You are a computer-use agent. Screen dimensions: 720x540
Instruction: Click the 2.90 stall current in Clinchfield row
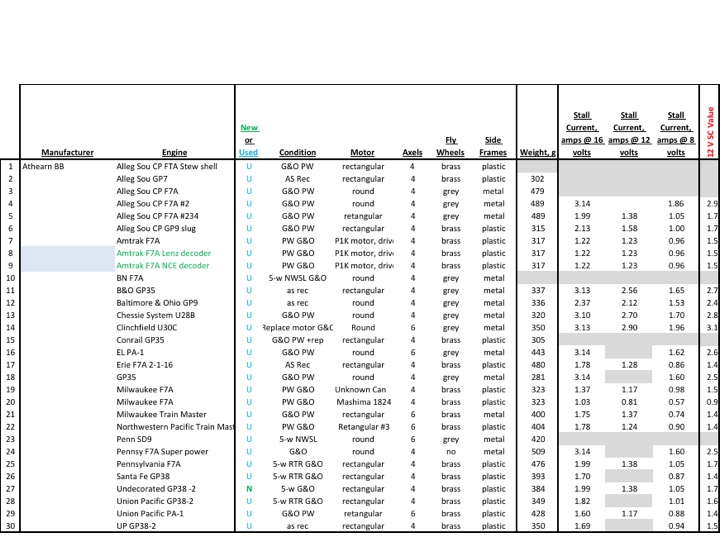click(x=629, y=328)
